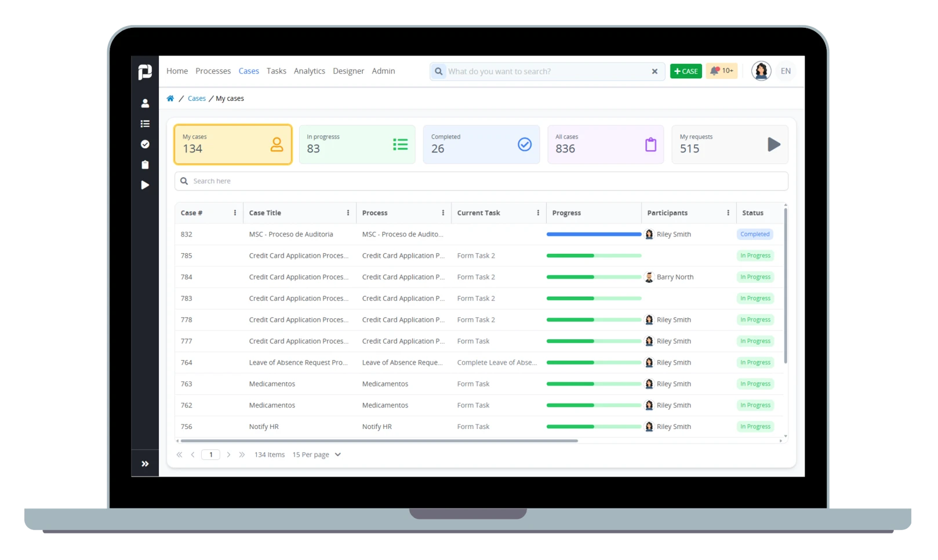Open the 15 Per page dropdown
Image resolution: width=938 pixels, height=560 pixels.
tap(317, 454)
